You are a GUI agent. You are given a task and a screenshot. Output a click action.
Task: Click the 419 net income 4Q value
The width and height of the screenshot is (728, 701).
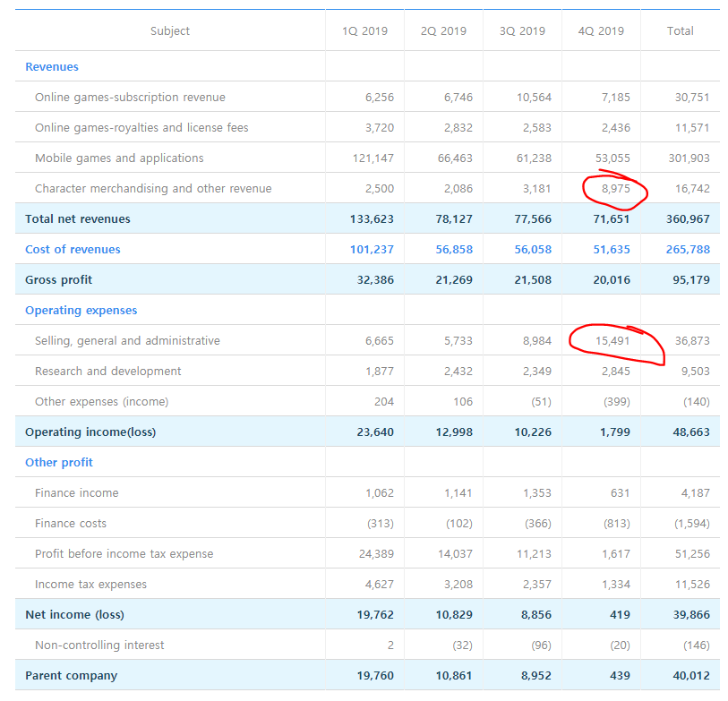click(621, 615)
